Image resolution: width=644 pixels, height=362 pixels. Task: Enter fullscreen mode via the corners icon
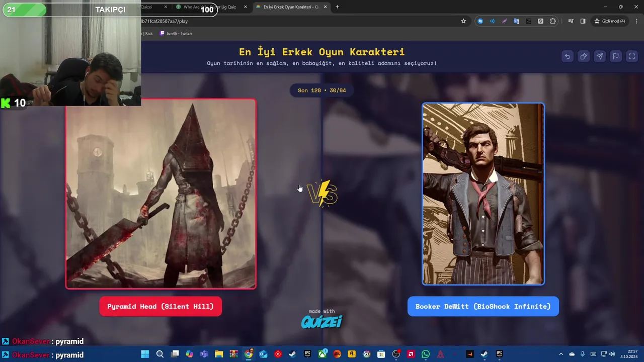click(632, 56)
